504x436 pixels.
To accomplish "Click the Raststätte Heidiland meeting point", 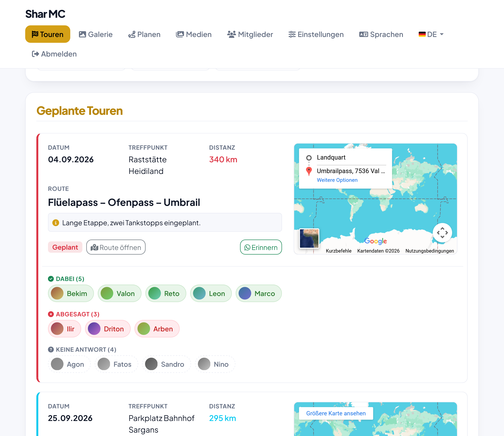I will (148, 165).
